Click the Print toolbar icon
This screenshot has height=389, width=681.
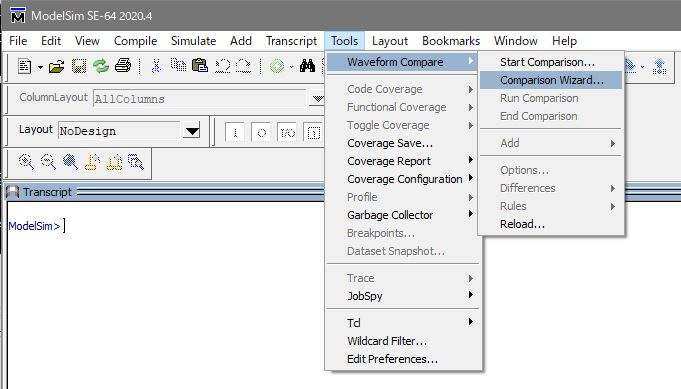123,66
